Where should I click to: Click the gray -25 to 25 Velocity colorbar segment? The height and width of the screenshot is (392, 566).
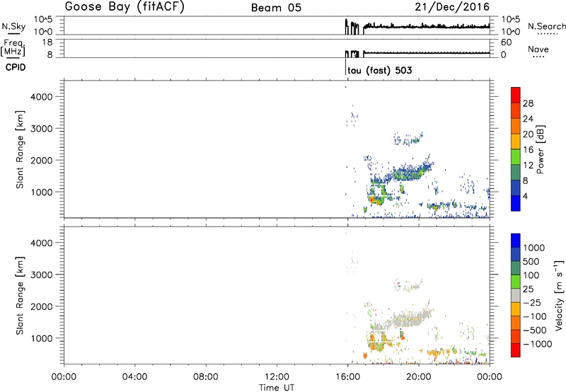[516, 295]
